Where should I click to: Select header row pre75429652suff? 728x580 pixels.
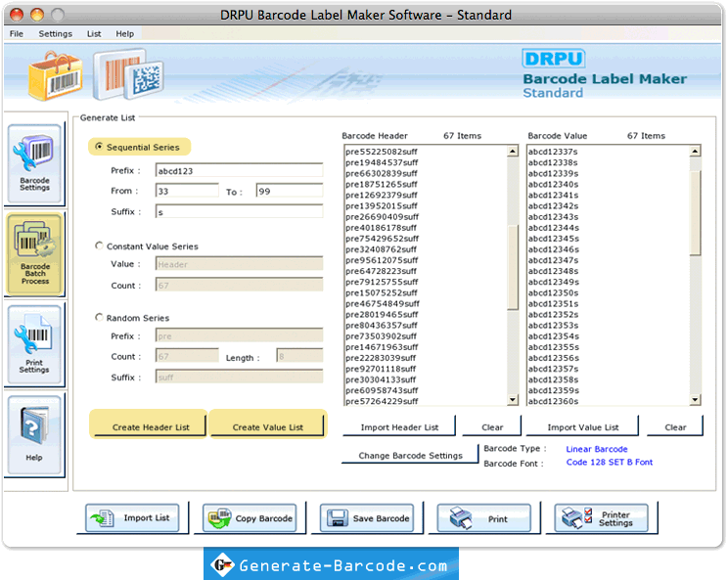click(426, 239)
